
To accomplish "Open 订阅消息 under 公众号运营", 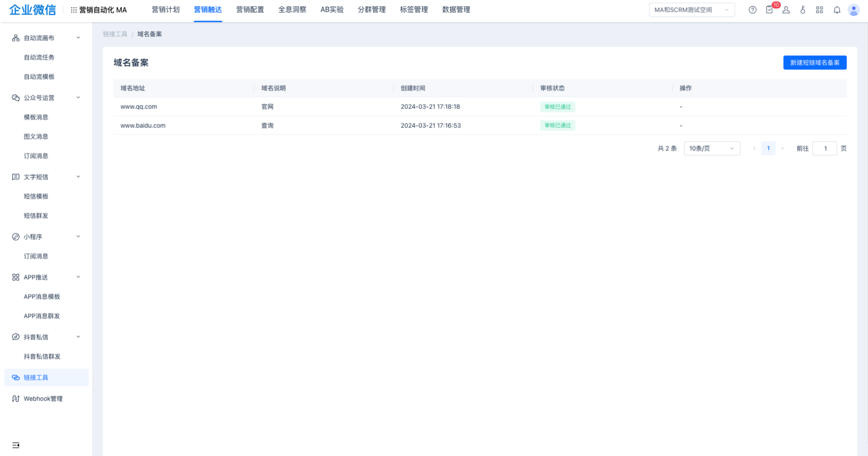I will coord(36,156).
